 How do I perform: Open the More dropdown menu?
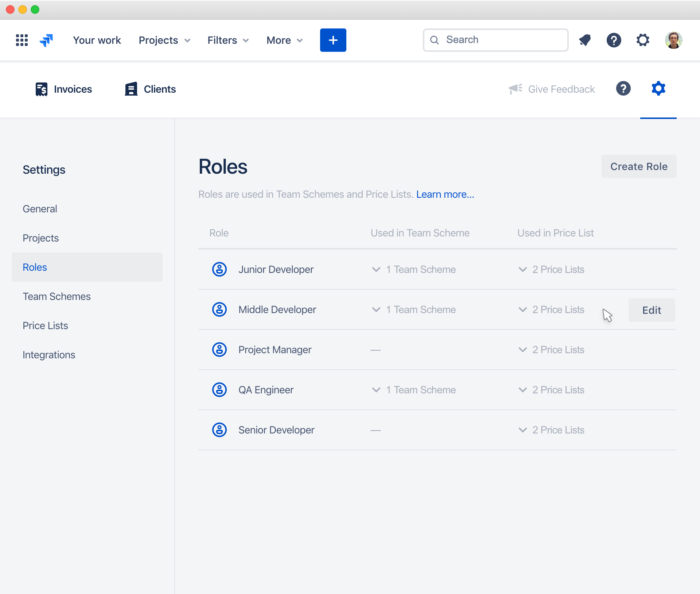[x=285, y=40]
